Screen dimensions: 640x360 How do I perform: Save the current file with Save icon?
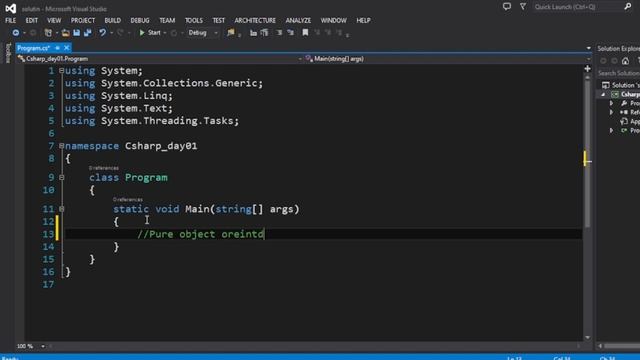tap(76, 33)
